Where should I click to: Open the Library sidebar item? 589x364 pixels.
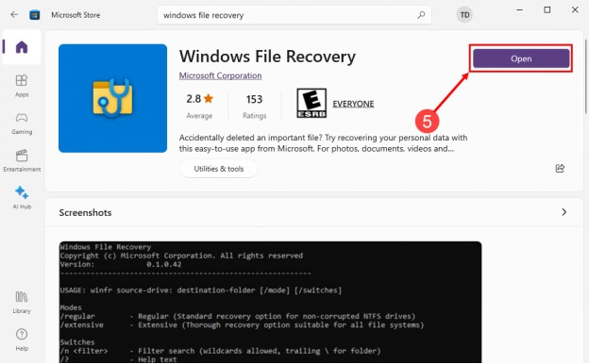click(x=22, y=303)
